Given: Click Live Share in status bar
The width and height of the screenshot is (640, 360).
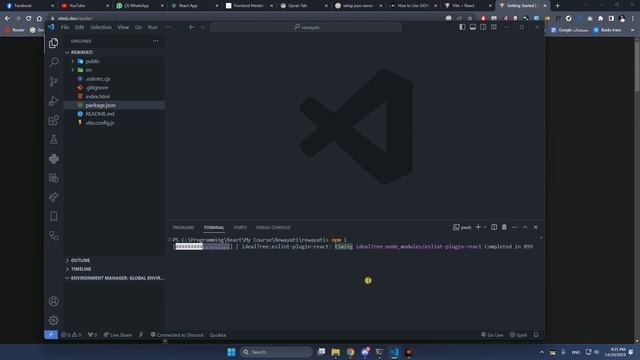Looking at the screenshot, I should tap(118, 335).
